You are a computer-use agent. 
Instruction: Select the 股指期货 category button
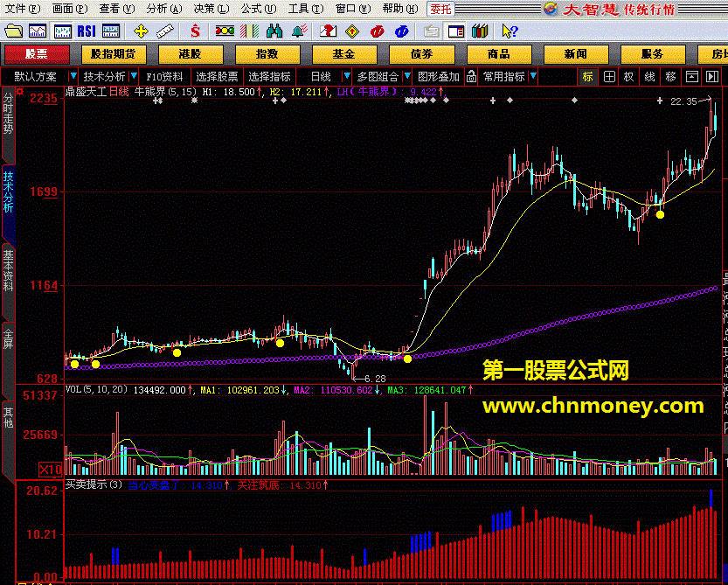click(x=114, y=54)
